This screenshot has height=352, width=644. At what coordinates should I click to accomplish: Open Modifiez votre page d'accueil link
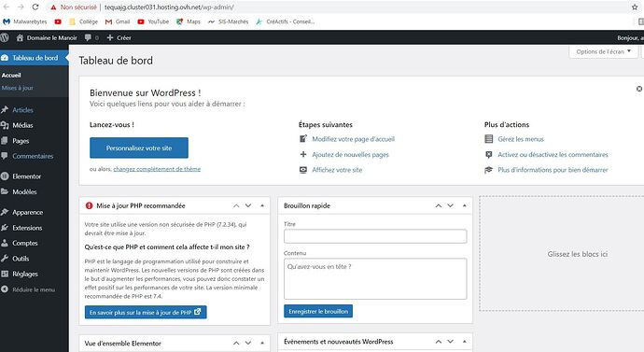tap(353, 139)
